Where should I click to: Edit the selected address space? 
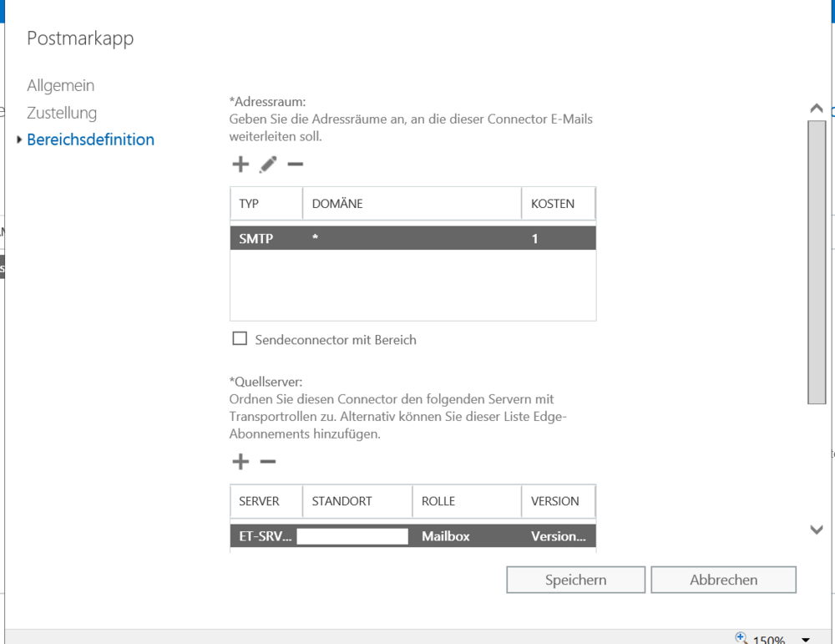pos(267,165)
